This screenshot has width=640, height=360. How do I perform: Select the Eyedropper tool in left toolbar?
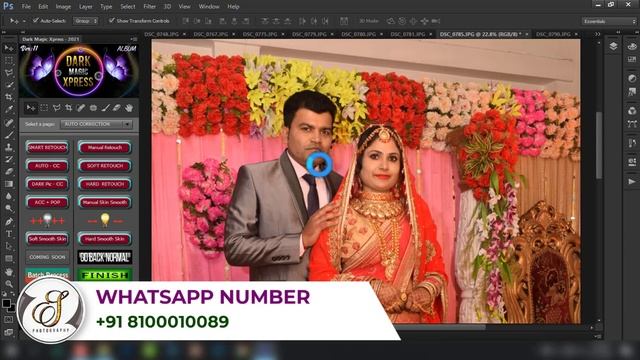click(x=9, y=109)
